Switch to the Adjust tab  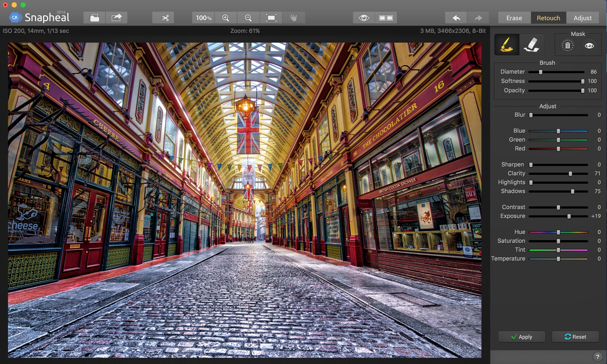[x=583, y=18]
